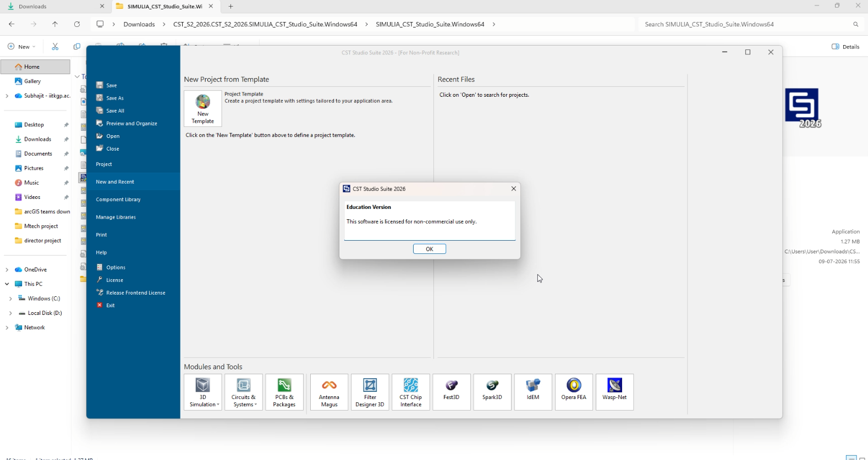Minimize the CST Studio Suite window
Image resolution: width=868 pixels, height=460 pixels.
pyautogui.click(x=724, y=52)
